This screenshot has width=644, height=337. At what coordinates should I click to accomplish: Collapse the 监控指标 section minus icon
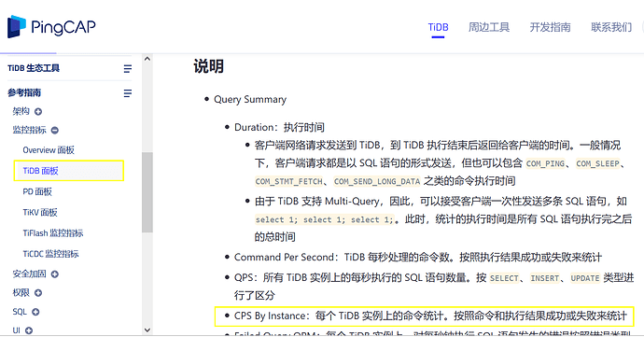(55, 131)
